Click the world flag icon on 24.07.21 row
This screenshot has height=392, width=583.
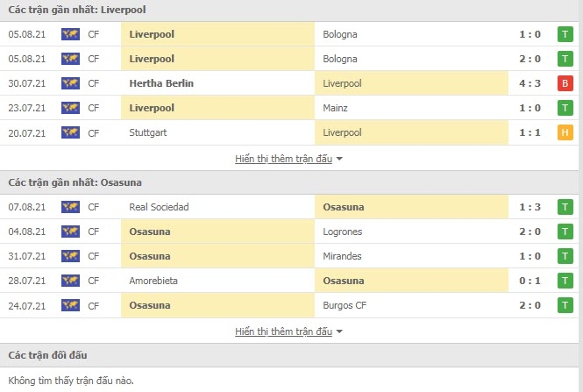point(71,305)
